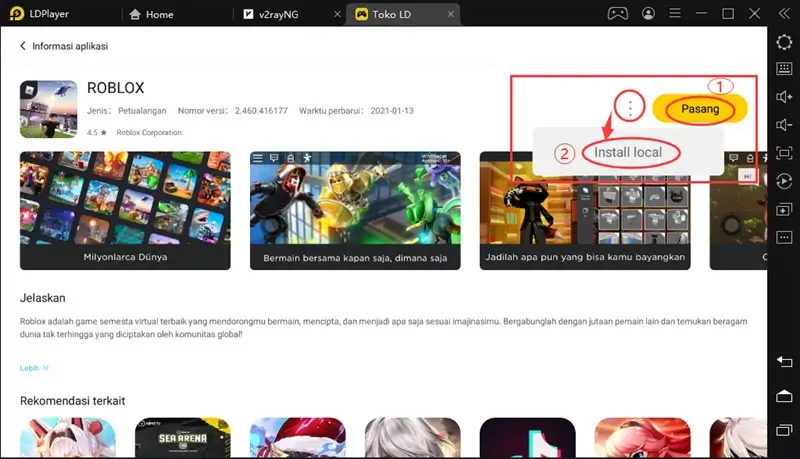
Task: Expand description with Lebih link
Action: [34, 368]
